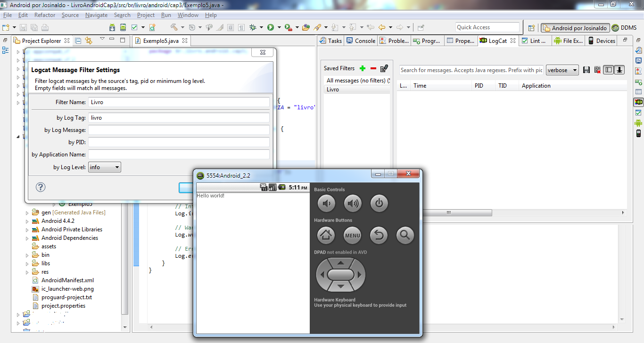Click the Filter Name input field
The image size is (644, 343).
coord(179,102)
